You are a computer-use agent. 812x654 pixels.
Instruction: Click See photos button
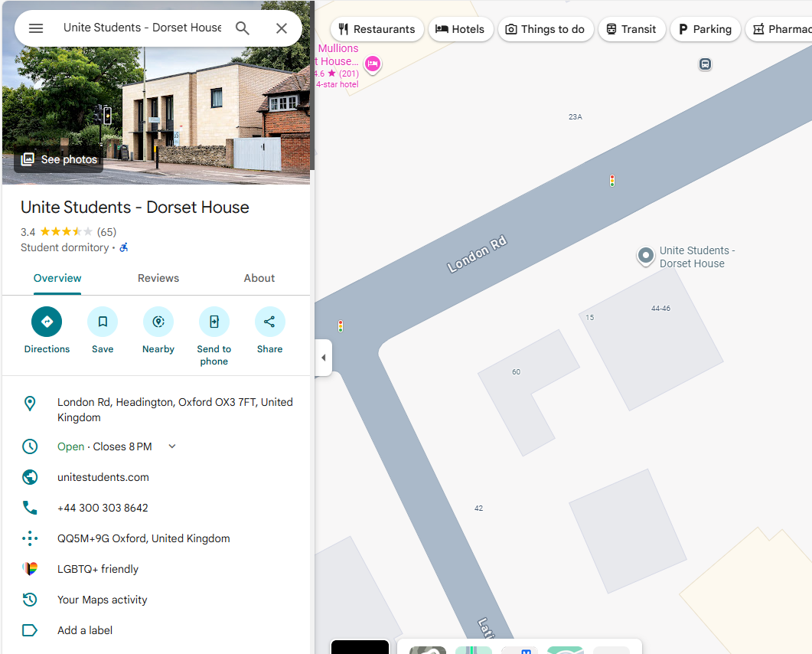[x=60, y=159]
